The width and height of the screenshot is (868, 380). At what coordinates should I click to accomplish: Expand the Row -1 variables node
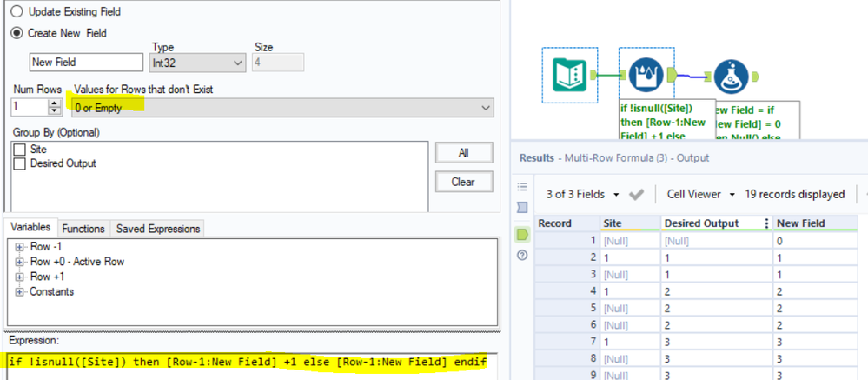click(20, 246)
